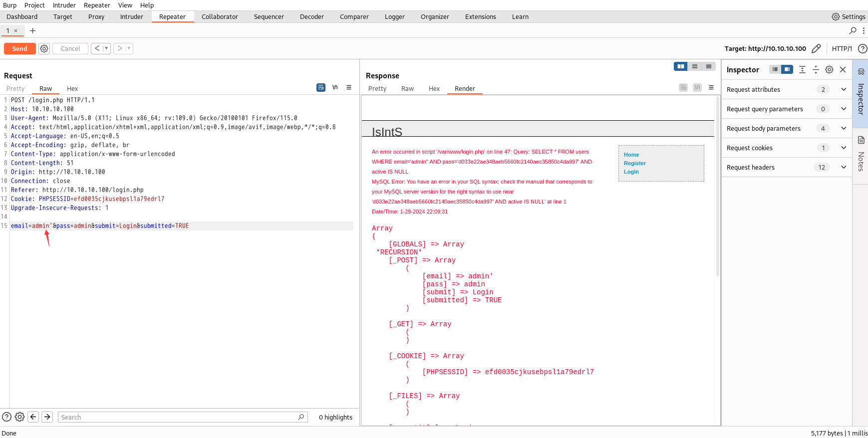
Task: Open Inspector settings gear
Action: (x=829, y=69)
